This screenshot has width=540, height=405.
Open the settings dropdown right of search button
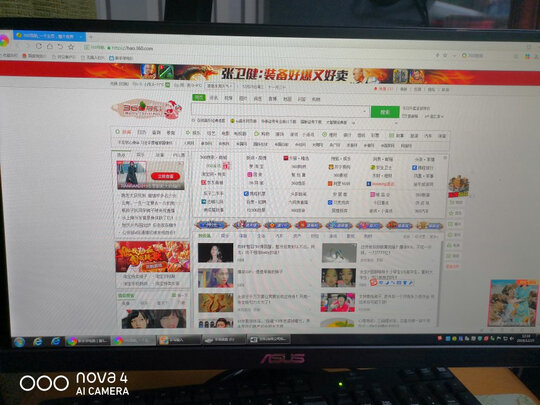pyautogui.click(x=434, y=116)
